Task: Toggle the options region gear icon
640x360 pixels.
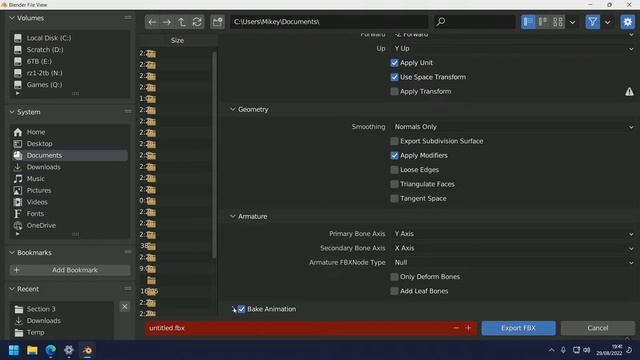Action: 627,22
